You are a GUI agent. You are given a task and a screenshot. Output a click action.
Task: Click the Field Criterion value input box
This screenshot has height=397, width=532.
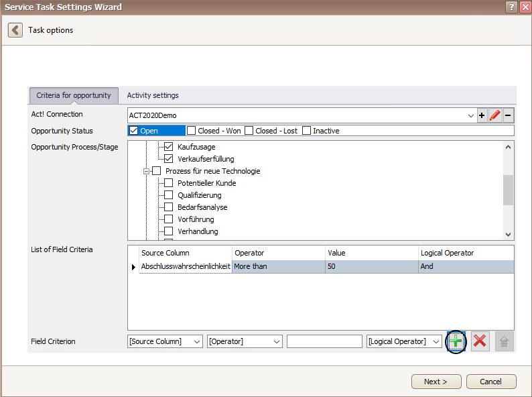(324, 341)
